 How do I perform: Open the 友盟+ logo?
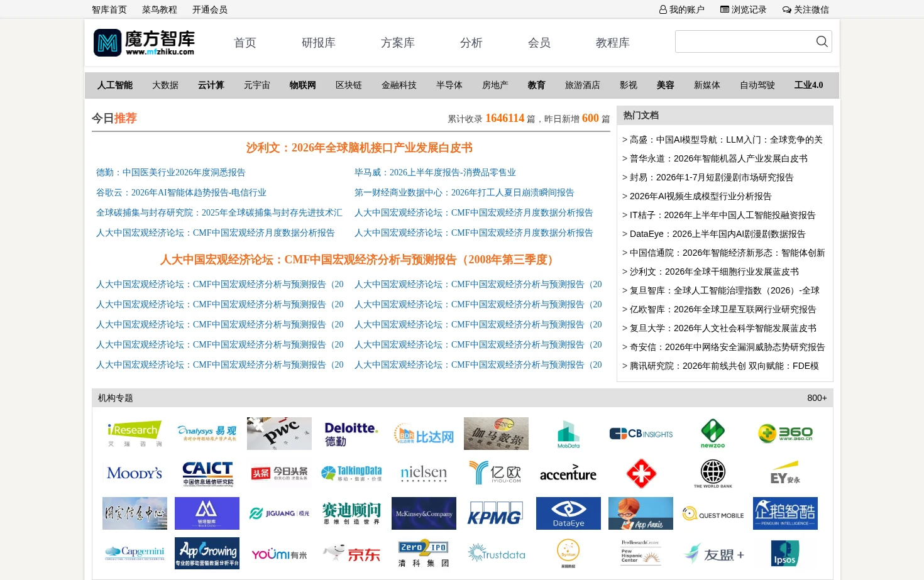pyautogui.click(x=713, y=553)
